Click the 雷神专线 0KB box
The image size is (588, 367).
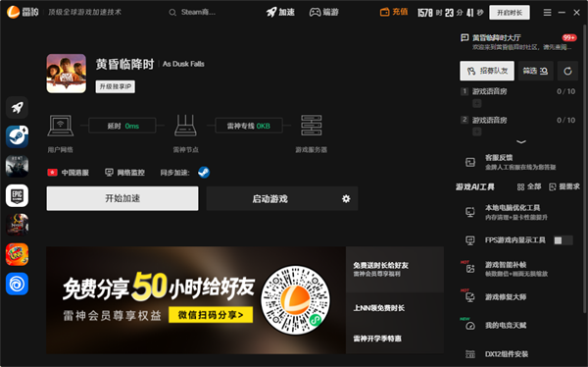point(248,126)
